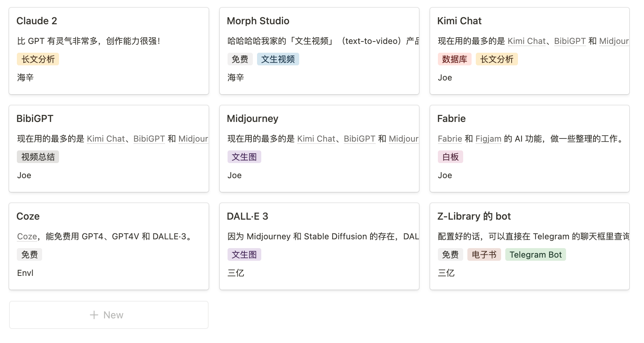The image size is (644, 343).
Task: Open the BibiGPT card title
Action: tap(35, 119)
